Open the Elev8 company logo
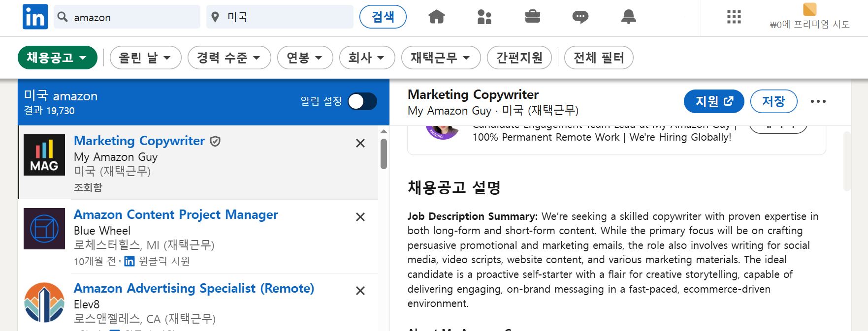 pyautogui.click(x=44, y=302)
